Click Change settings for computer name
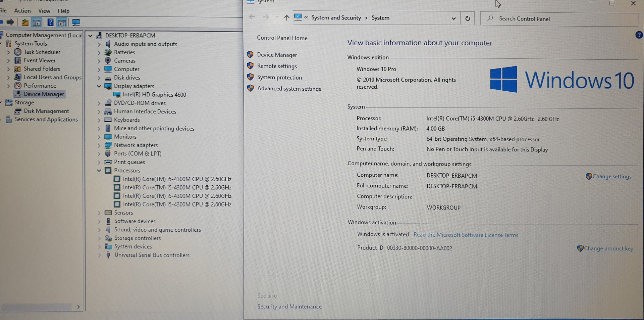 pyautogui.click(x=611, y=177)
